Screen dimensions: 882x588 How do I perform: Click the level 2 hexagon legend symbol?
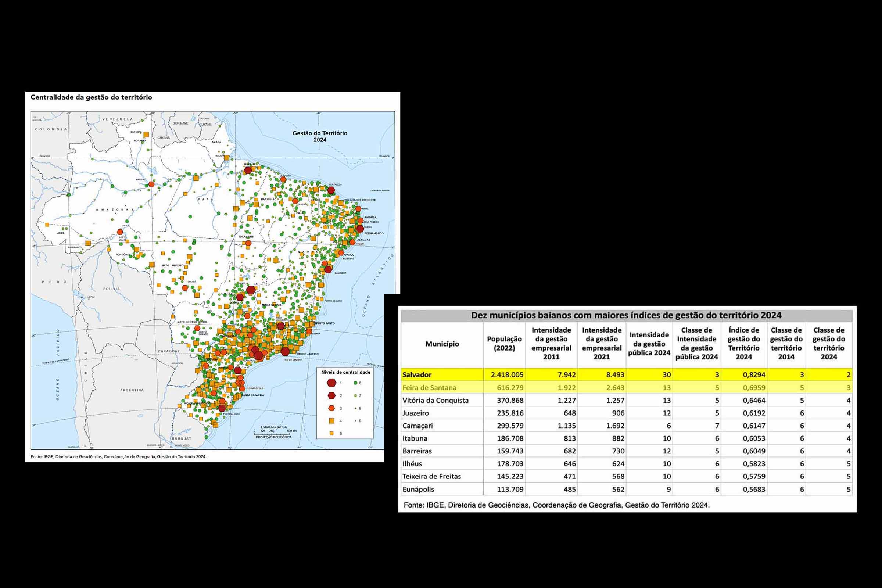(x=331, y=396)
